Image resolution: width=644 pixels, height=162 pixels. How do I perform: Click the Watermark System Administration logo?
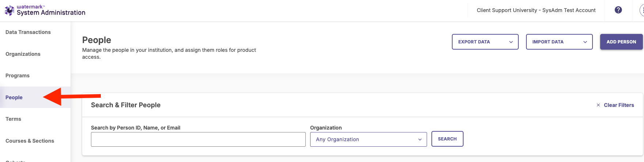point(45,10)
